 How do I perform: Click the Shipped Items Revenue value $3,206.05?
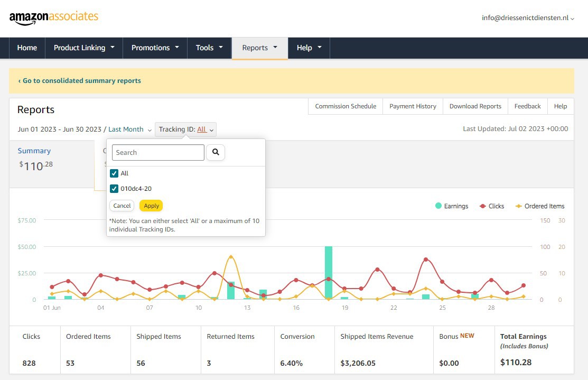click(x=358, y=363)
